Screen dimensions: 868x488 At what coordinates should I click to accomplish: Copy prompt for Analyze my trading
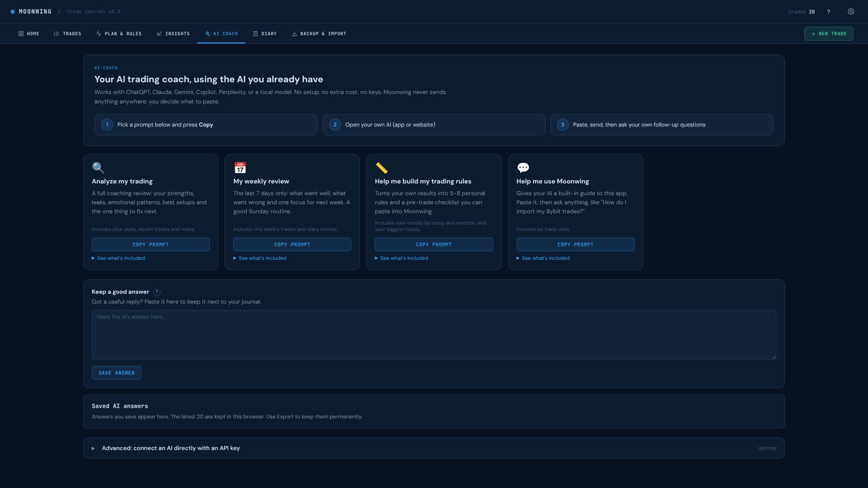click(151, 244)
